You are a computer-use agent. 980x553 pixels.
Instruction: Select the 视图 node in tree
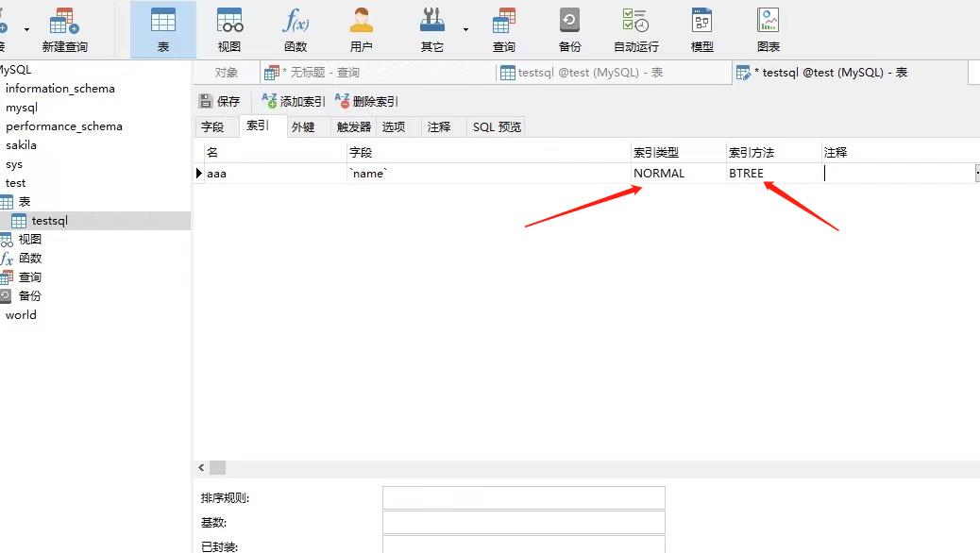[x=29, y=240]
